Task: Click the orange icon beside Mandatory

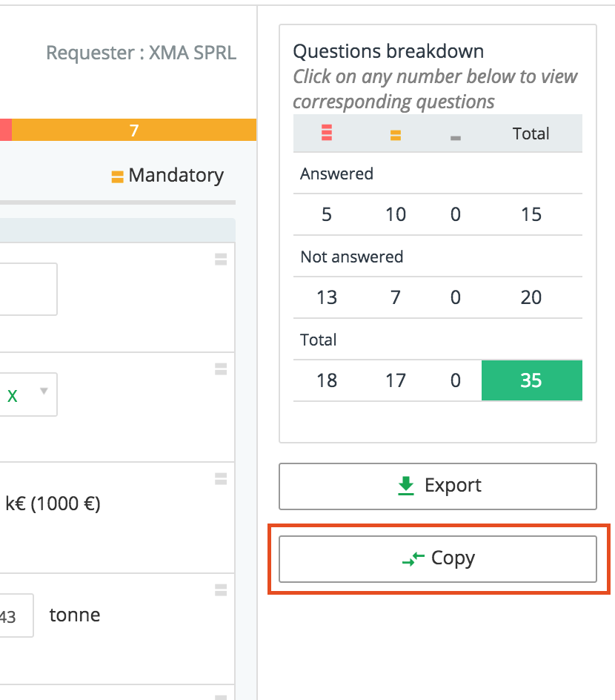Action: (x=117, y=176)
